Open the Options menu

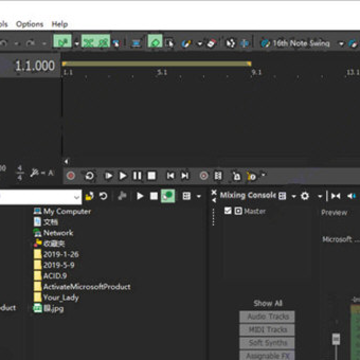[30, 24]
